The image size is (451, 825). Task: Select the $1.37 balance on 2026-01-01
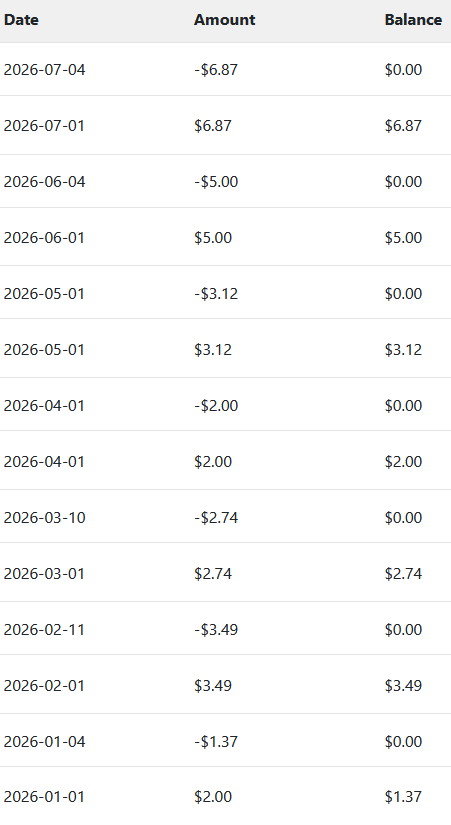click(403, 797)
